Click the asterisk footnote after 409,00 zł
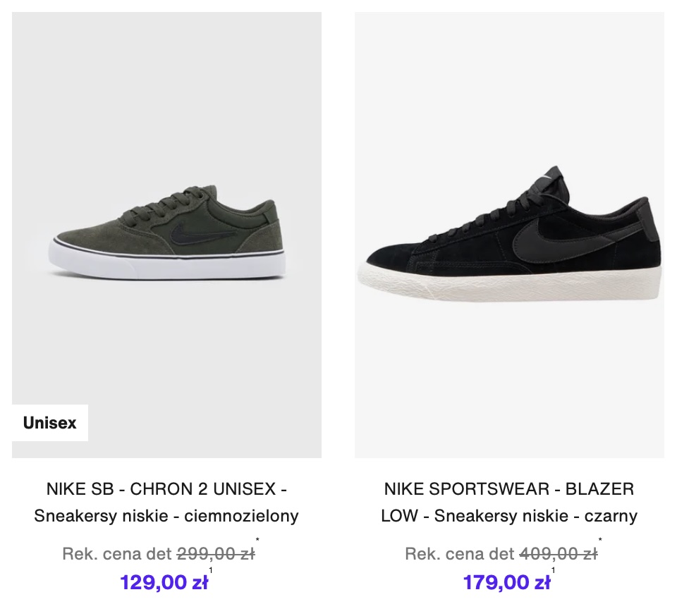This screenshot has width=677, height=616. pyautogui.click(x=601, y=541)
